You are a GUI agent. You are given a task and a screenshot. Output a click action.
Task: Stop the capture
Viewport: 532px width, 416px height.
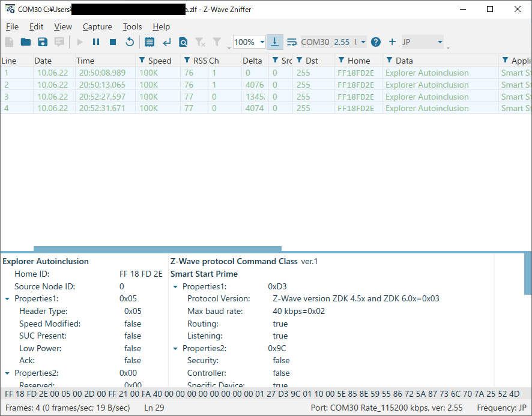(113, 42)
